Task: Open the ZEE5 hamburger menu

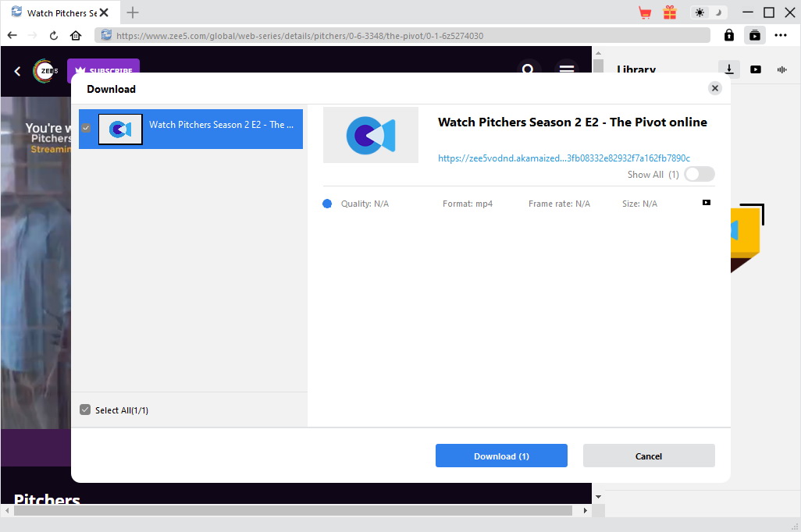Action: pyautogui.click(x=567, y=70)
